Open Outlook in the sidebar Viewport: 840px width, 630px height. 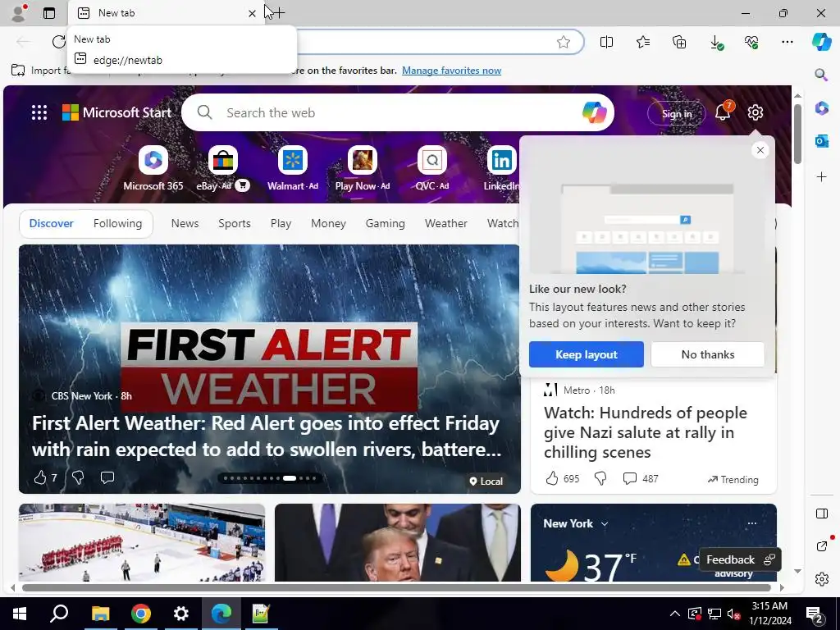[x=822, y=141]
